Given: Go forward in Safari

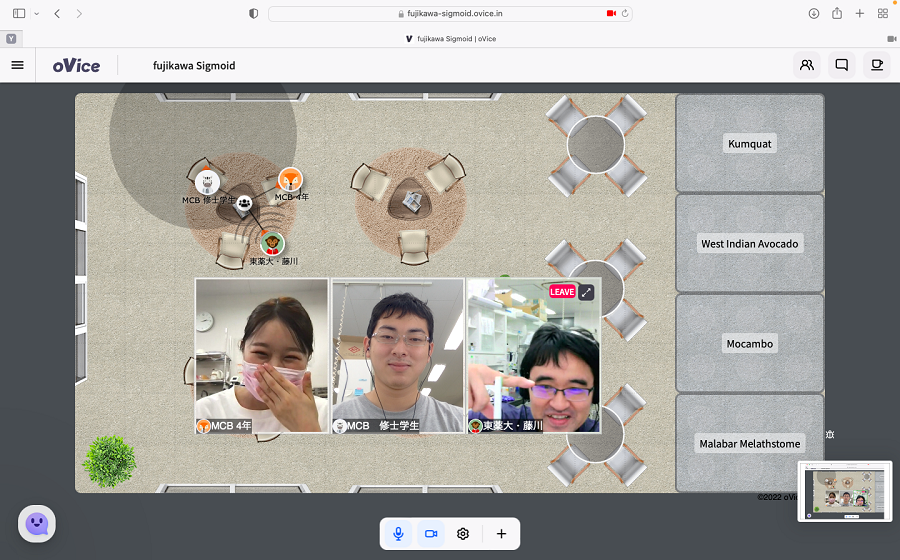Looking at the screenshot, I should (x=79, y=13).
